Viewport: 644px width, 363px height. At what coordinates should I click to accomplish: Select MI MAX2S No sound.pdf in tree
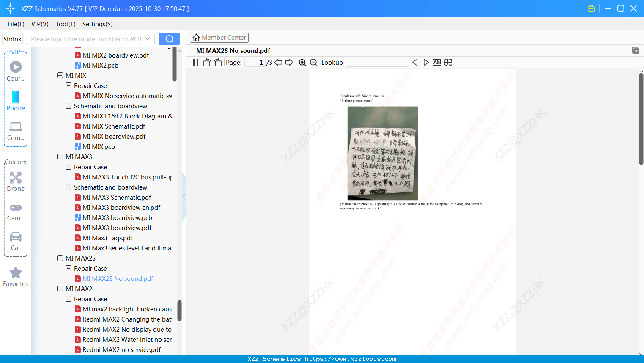coord(118,279)
